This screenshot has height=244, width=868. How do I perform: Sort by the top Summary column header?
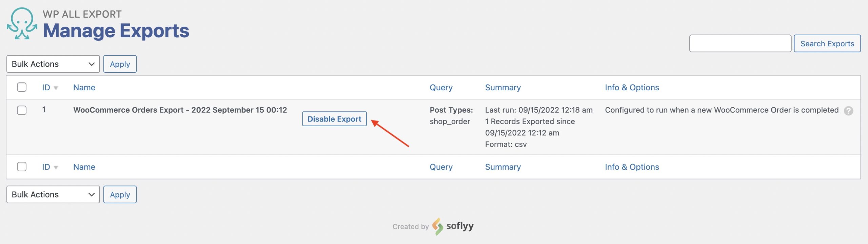tap(502, 88)
